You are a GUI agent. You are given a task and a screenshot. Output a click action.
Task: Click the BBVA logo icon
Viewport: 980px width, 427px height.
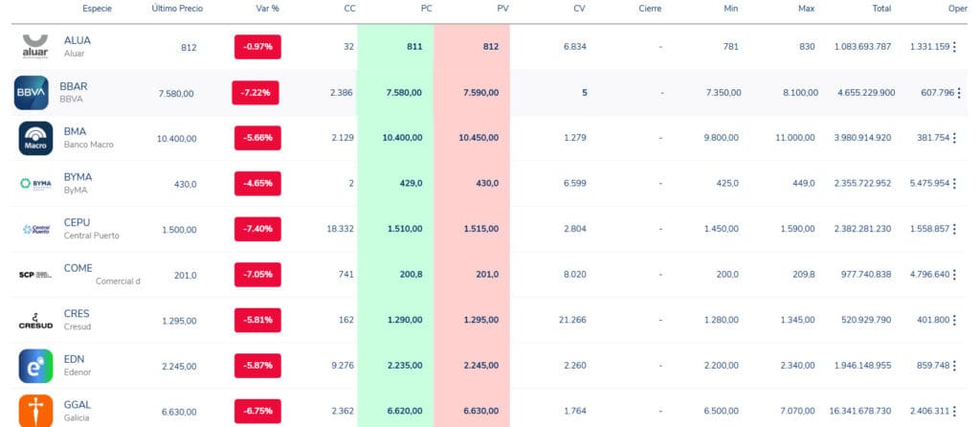pos(32,93)
